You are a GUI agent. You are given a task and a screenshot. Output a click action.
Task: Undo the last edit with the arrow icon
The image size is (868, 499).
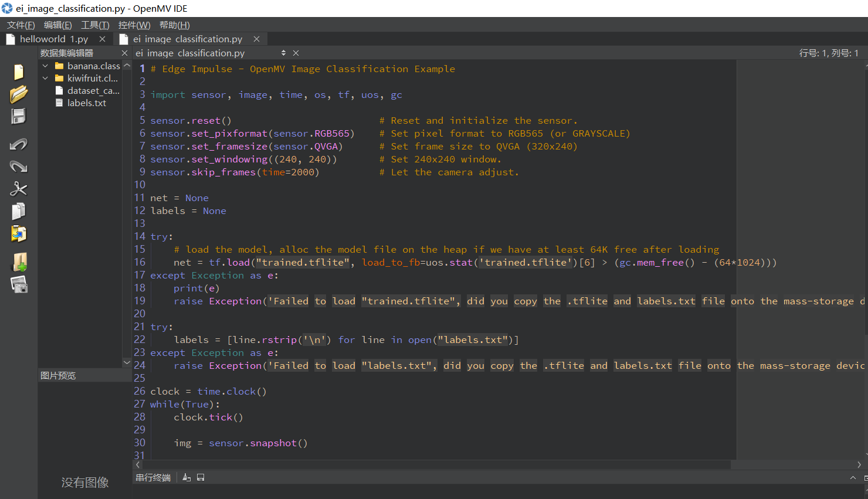point(19,144)
